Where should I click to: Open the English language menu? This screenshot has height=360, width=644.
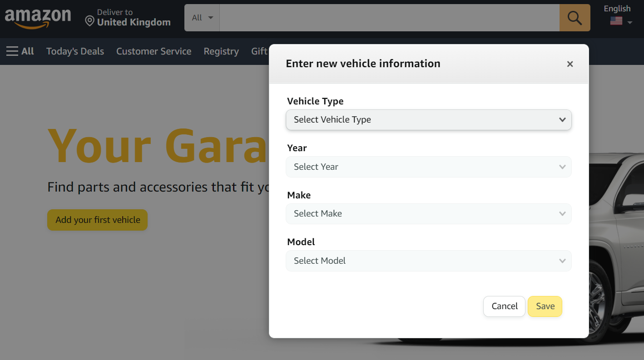pyautogui.click(x=617, y=8)
